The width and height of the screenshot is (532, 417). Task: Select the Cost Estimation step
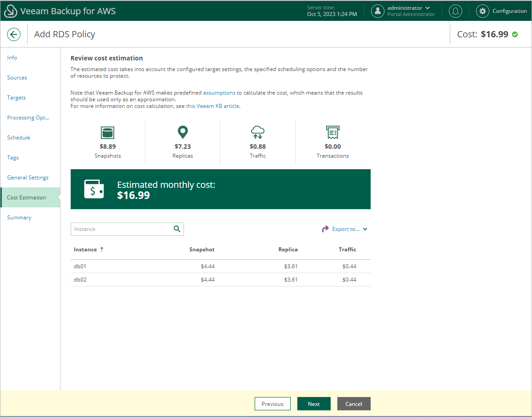click(x=30, y=197)
